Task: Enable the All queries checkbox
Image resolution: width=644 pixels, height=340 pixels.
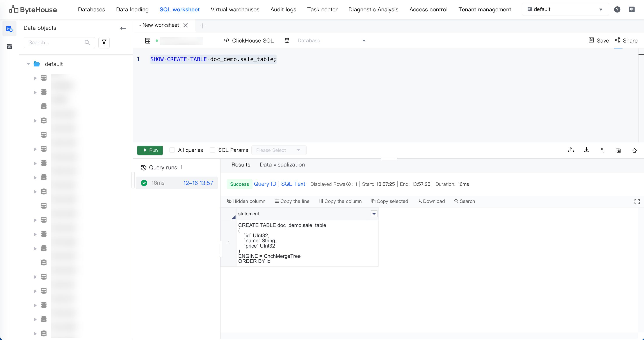Action: tap(172, 150)
